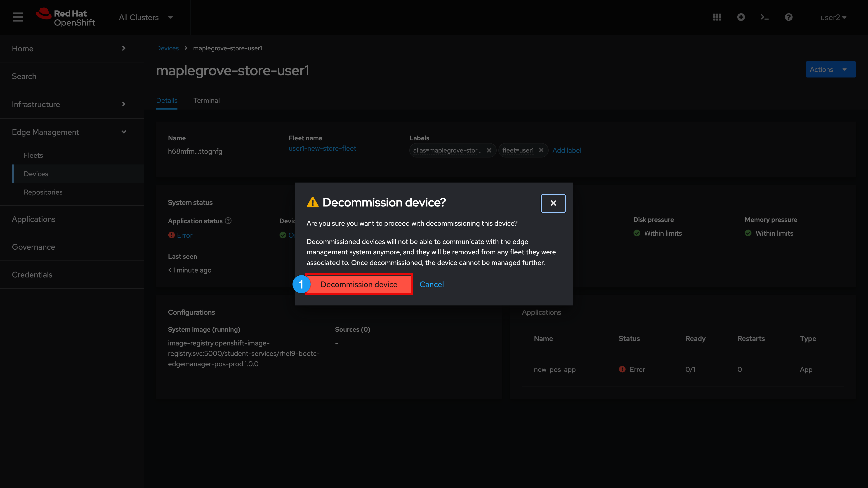Open the user1-new-store-fleet link
Viewport: 868px width, 488px height.
click(x=322, y=148)
